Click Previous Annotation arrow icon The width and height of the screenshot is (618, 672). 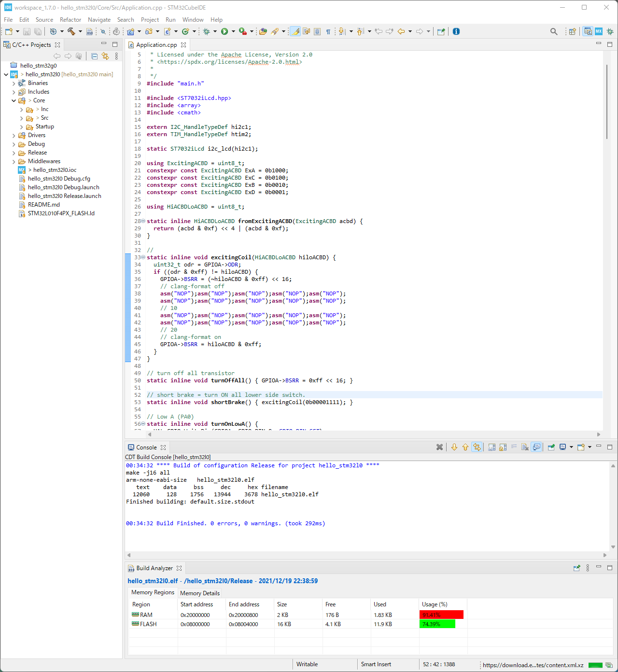click(x=360, y=31)
